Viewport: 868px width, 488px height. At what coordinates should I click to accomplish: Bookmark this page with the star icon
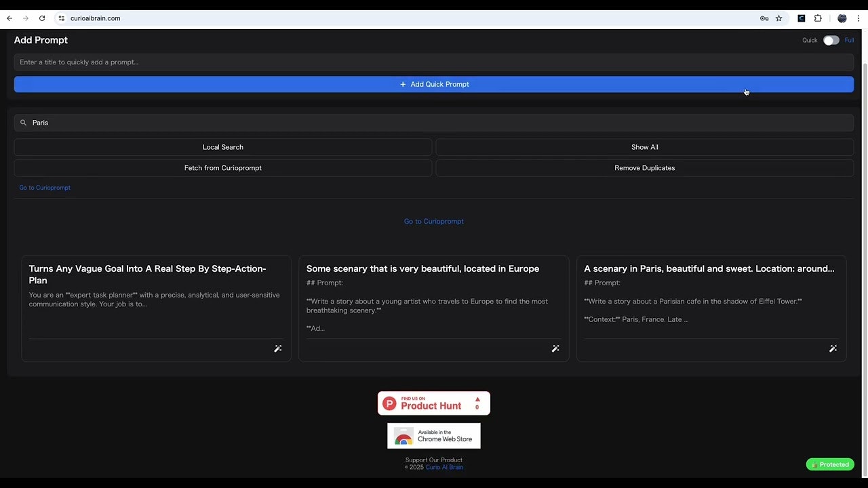click(779, 18)
